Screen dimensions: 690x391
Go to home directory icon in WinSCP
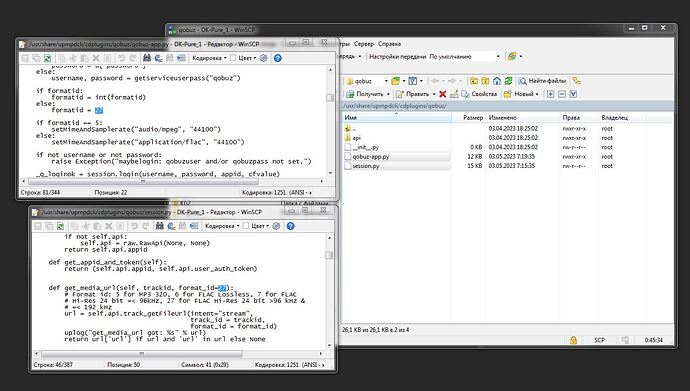coord(497,81)
